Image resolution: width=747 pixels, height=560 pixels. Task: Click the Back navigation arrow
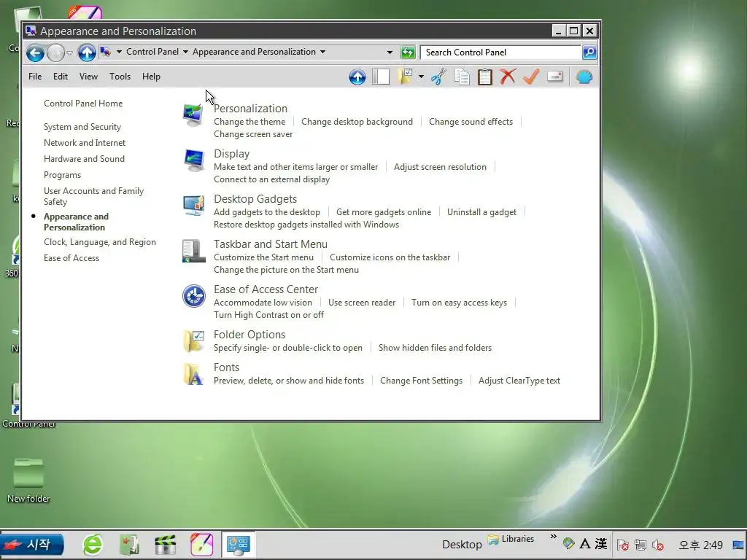[x=35, y=52]
